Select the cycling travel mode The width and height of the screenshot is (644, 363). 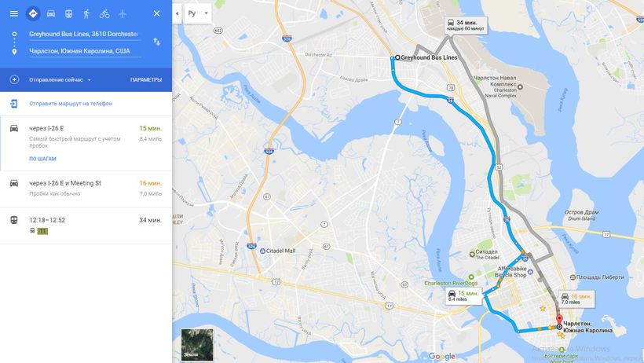coord(104,13)
